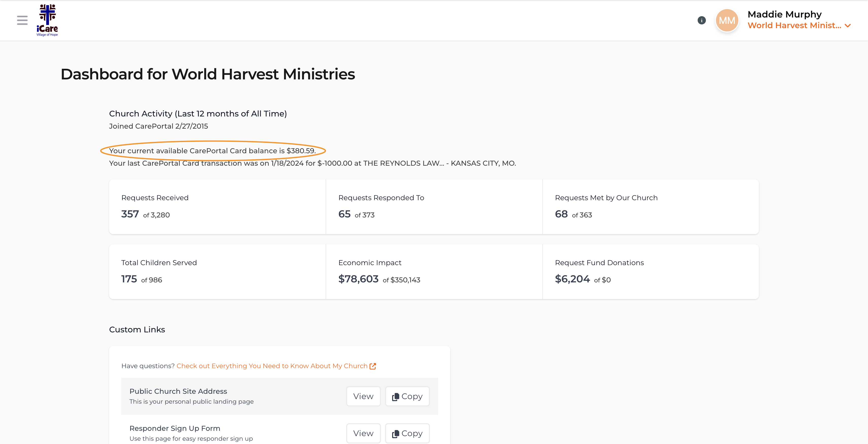Select the Economic Impact card
This screenshot has height=444, width=868.
click(x=434, y=271)
